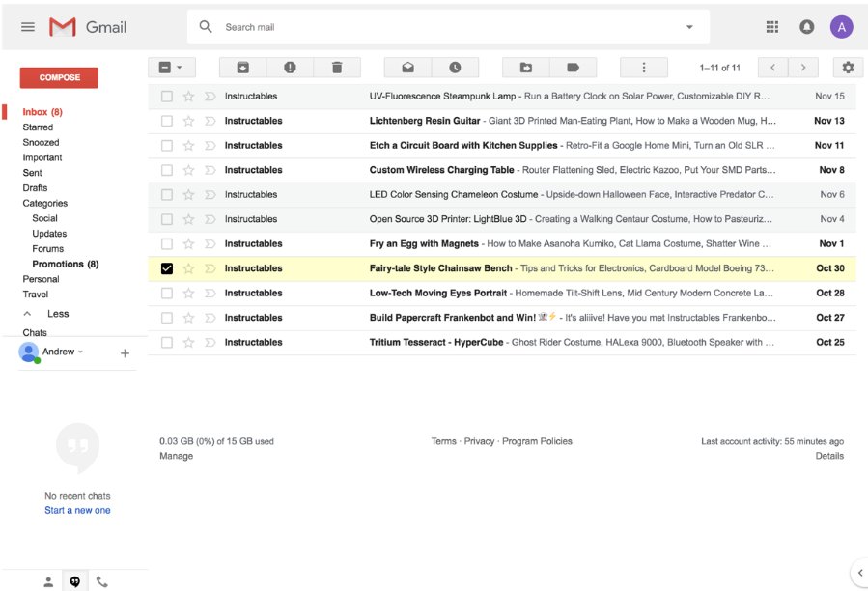Open the main menu hamburger icon
The width and height of the screenshot is (868, 591).
pos(28,27)
